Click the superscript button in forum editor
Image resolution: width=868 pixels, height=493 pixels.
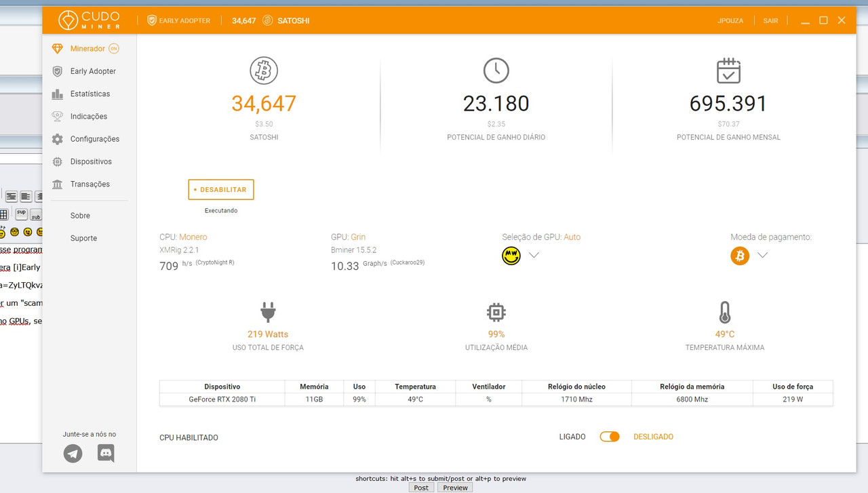pos(21,213)
